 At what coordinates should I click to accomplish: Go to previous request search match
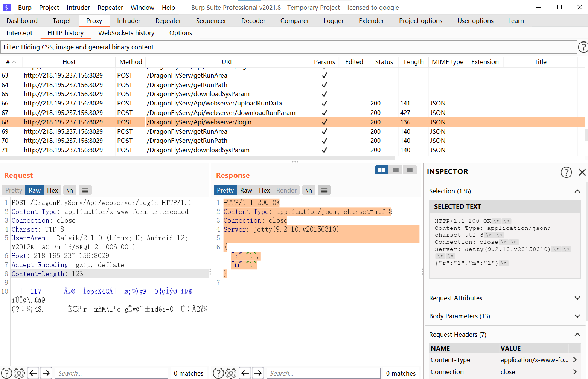34,373
